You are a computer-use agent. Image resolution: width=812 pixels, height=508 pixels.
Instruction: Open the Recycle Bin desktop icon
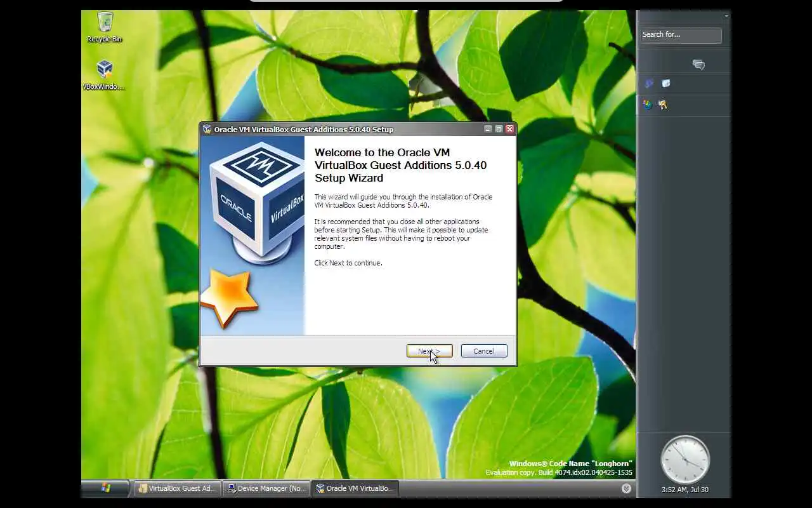pyautogui.click(x=105, y=27)
